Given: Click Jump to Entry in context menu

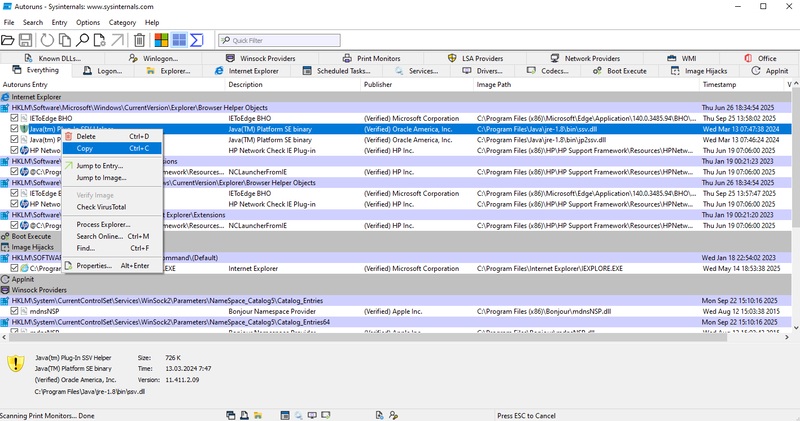Looking at the screenshot, I should tap(100, 165).
